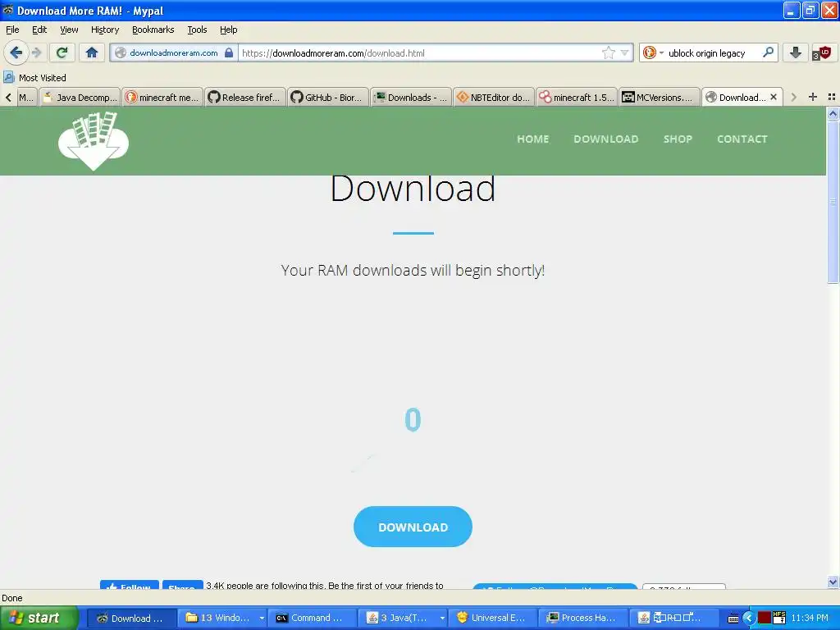840x630 pixels.
Task: Click the keyboard tray icon
Action: coord(733,619)
